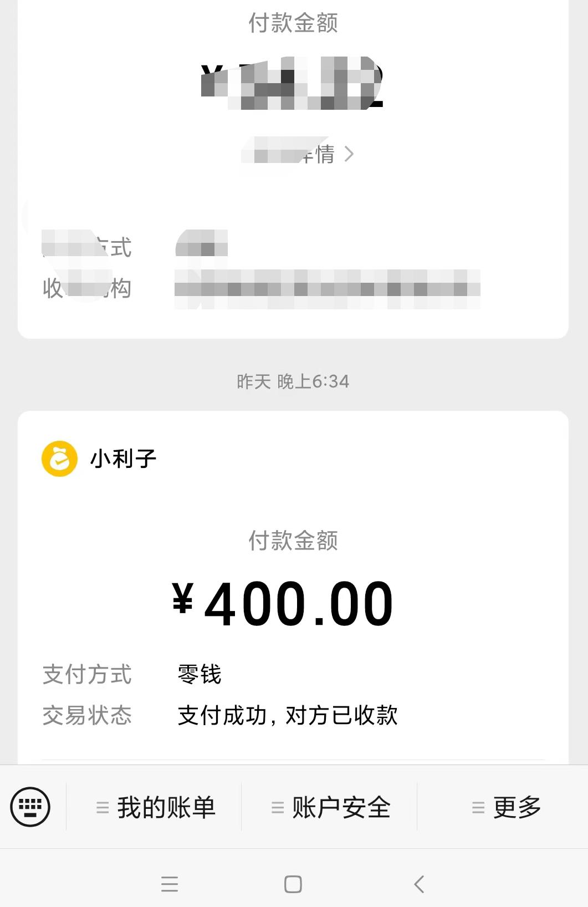Tap the keyboard input toggle icon
588x907 pixels.
coord(30,807)
